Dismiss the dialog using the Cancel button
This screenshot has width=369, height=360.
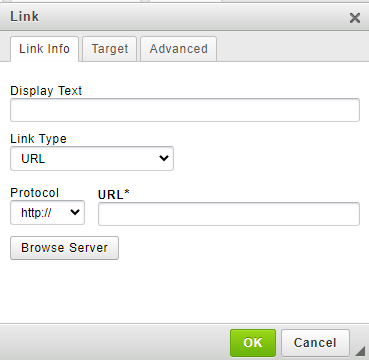[315, 343]
